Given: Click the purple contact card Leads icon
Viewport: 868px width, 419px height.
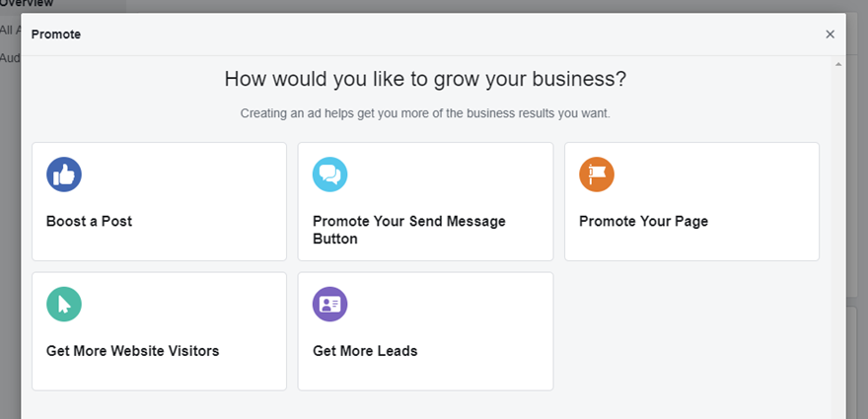Looking at the screenshot, I should click(330, 305).
